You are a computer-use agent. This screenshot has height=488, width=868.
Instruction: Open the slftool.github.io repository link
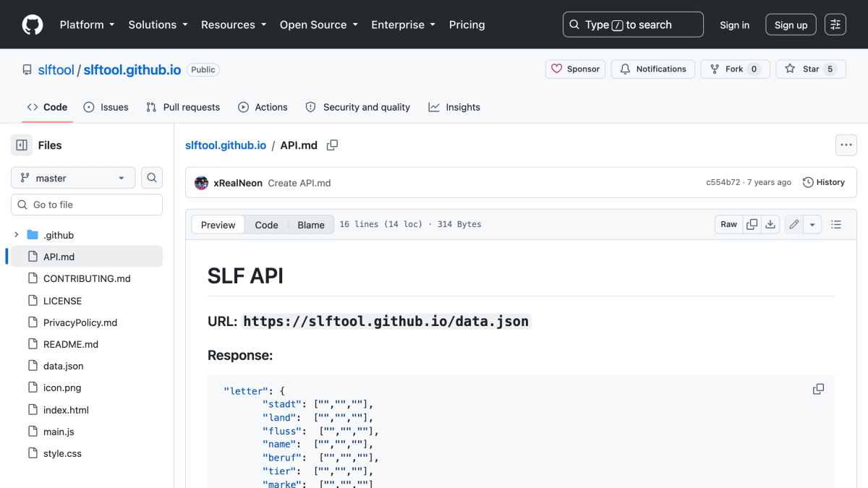pos(132,70)
